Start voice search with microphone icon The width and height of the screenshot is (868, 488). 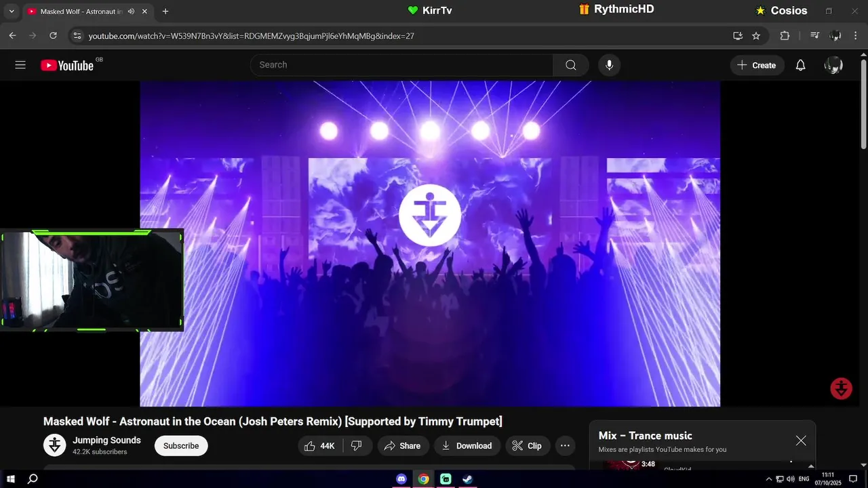pos(609,65)
